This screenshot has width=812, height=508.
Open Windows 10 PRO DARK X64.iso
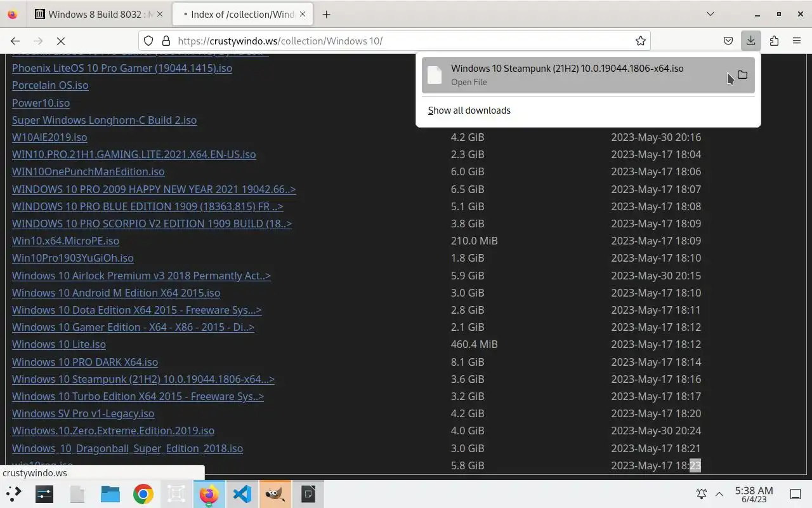click(x=85, y=362)
